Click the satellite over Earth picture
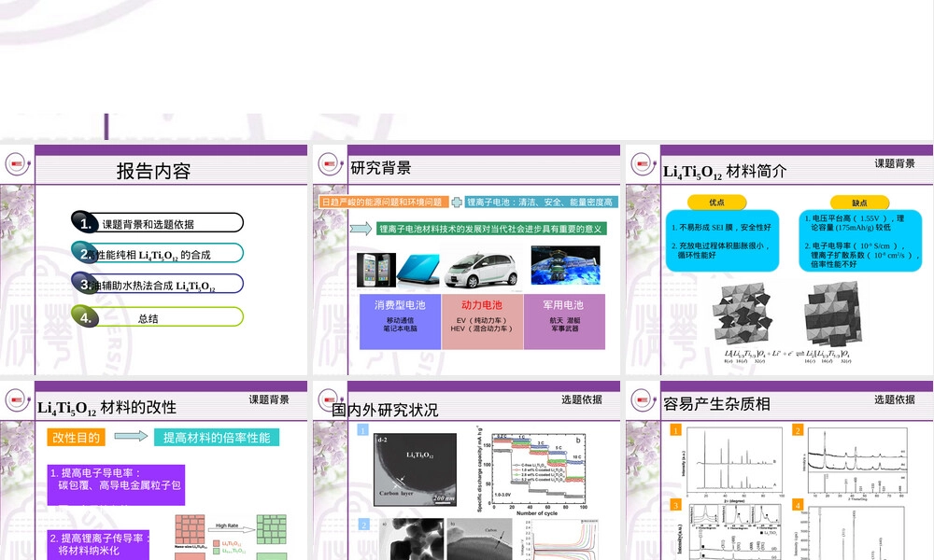The image size is (934, 560). tap(565, 266)
